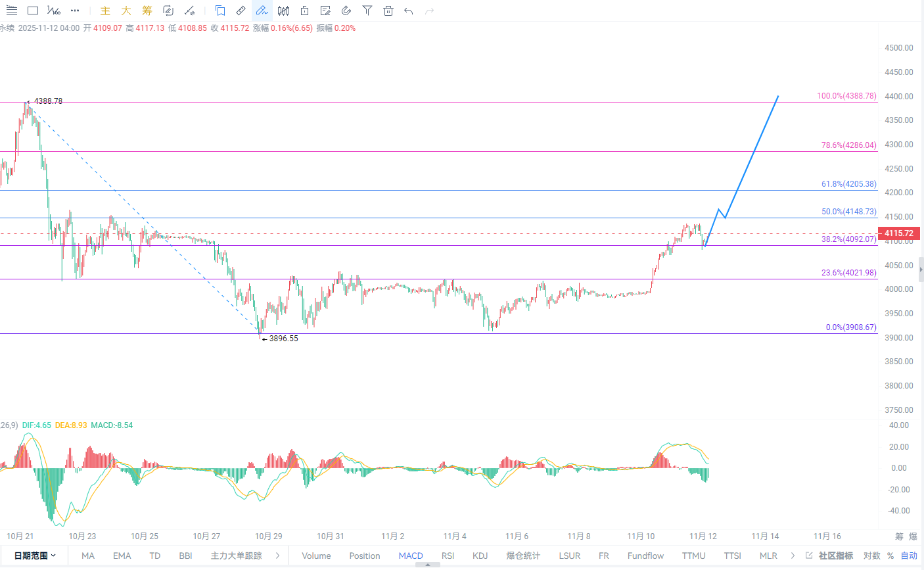Expand more sub-indicators after MLR
This screenshot has height=570, width=924.
coord(793,556)
